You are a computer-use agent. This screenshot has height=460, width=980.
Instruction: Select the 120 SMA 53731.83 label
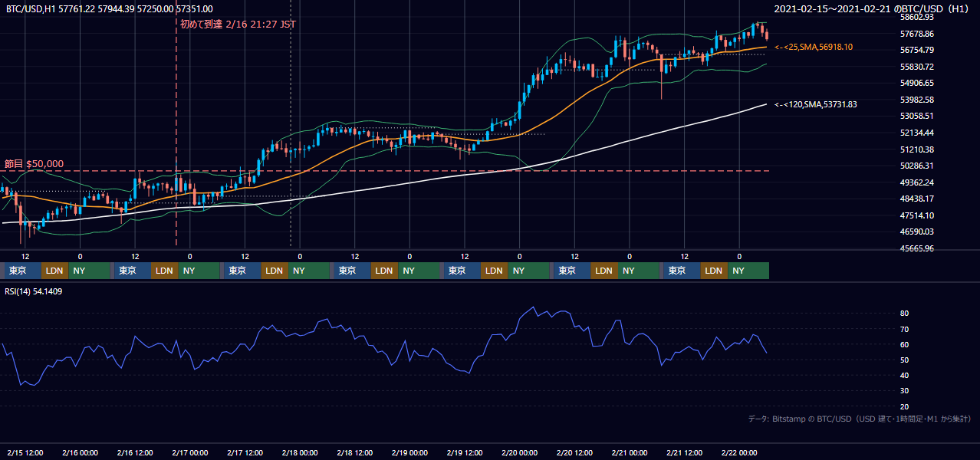pyautogui.click(x=816, y=104)
